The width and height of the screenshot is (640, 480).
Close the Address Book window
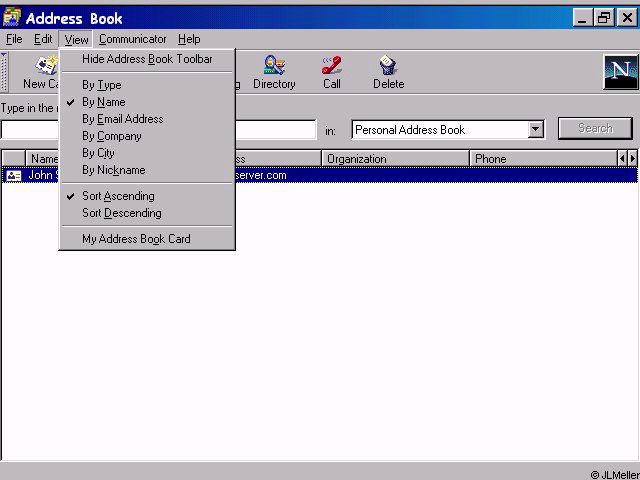[x=627, y=18]
